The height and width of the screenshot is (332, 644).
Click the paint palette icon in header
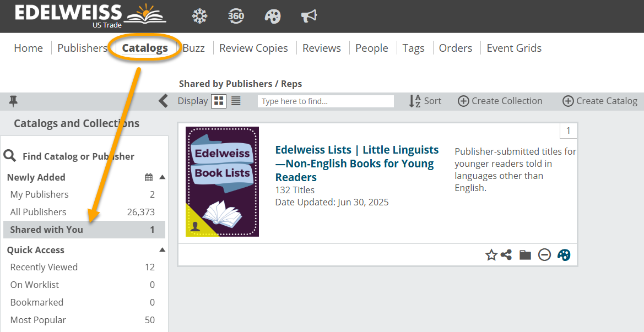coord(272,17)
